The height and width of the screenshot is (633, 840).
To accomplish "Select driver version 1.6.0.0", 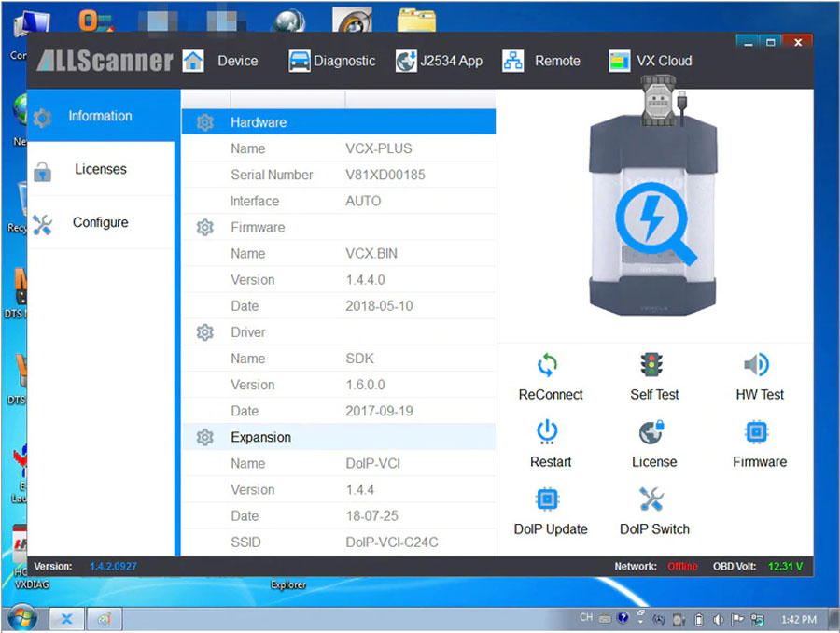I will pos(365,385).
